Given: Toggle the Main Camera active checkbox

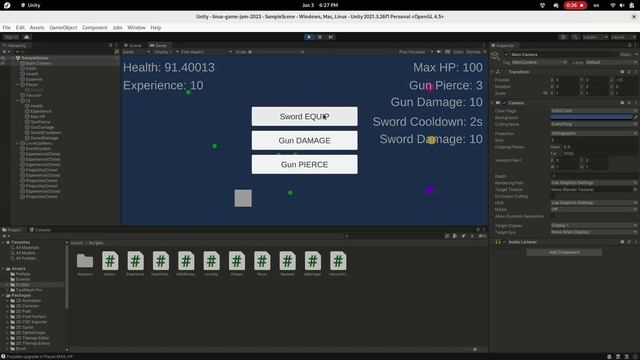Looking at the screenshot, I should (506, 54).
